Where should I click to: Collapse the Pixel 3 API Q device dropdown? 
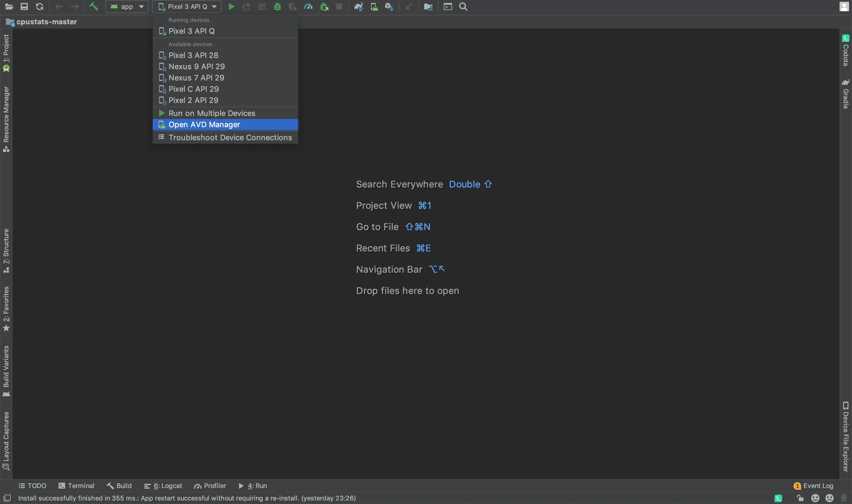(x=187, y=7)
